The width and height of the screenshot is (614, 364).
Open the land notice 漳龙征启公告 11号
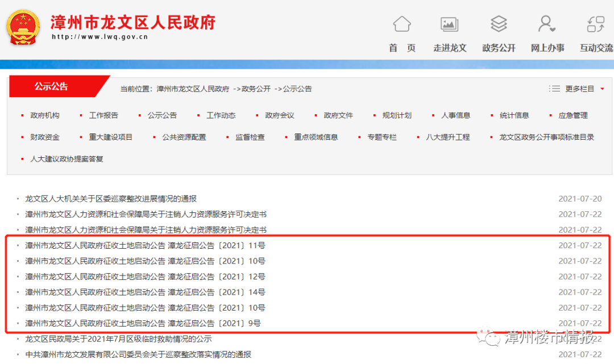145,246
